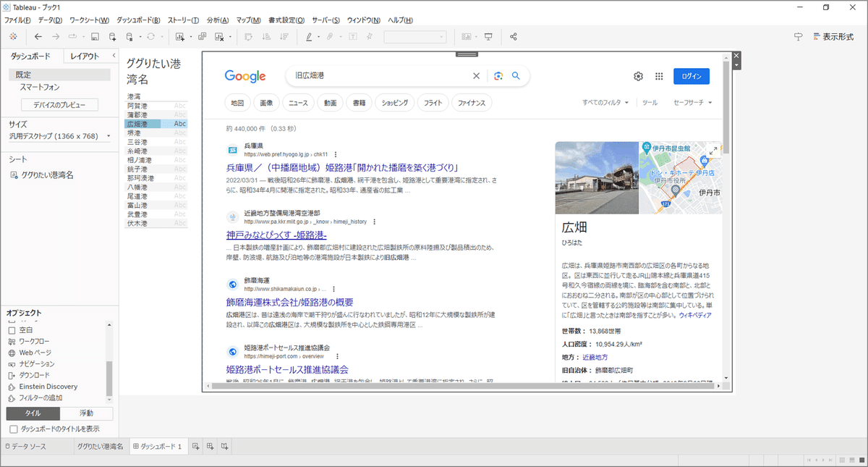Collapse the left dashboard pane with chevron
868x467 pixels.
(114, 56)
